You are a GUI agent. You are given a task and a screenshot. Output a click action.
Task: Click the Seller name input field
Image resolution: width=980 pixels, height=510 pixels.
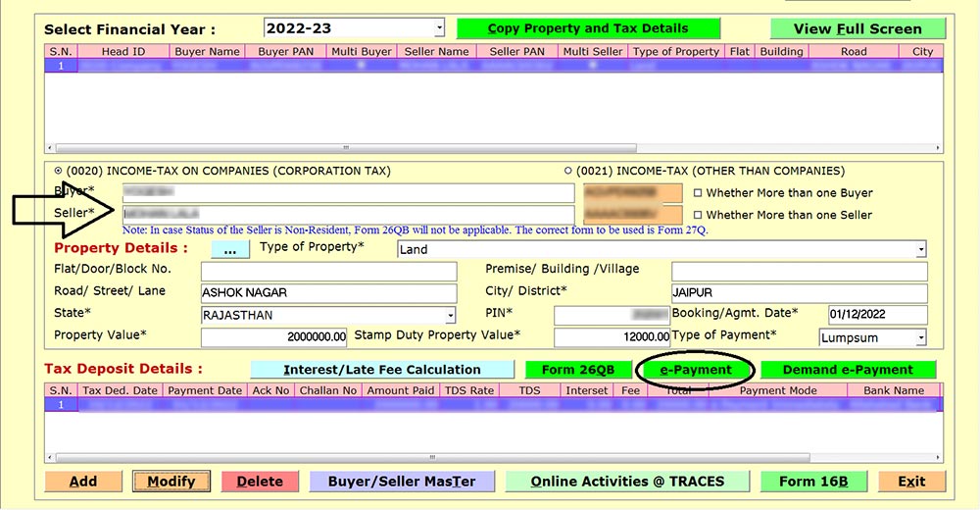tap(348, 215)
